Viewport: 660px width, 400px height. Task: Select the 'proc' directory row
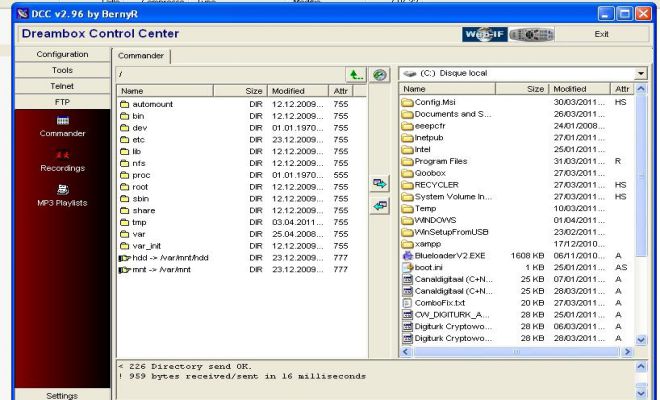(242, 175)
